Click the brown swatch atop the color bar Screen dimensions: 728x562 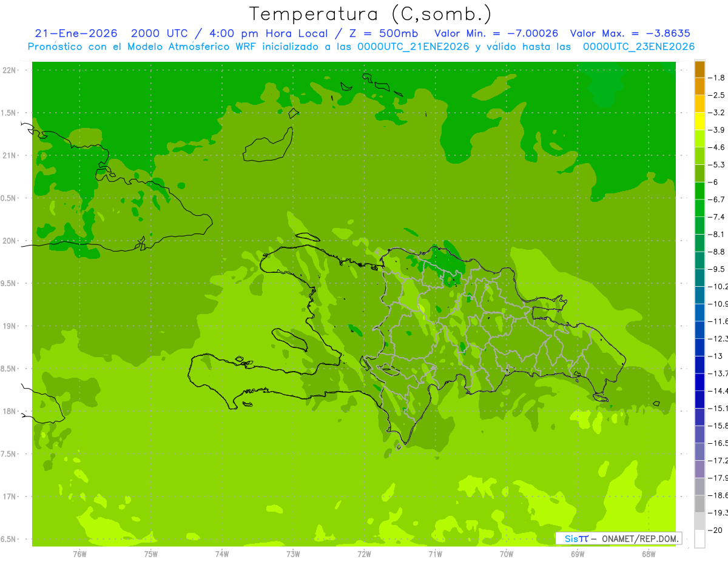coord(699,69)
